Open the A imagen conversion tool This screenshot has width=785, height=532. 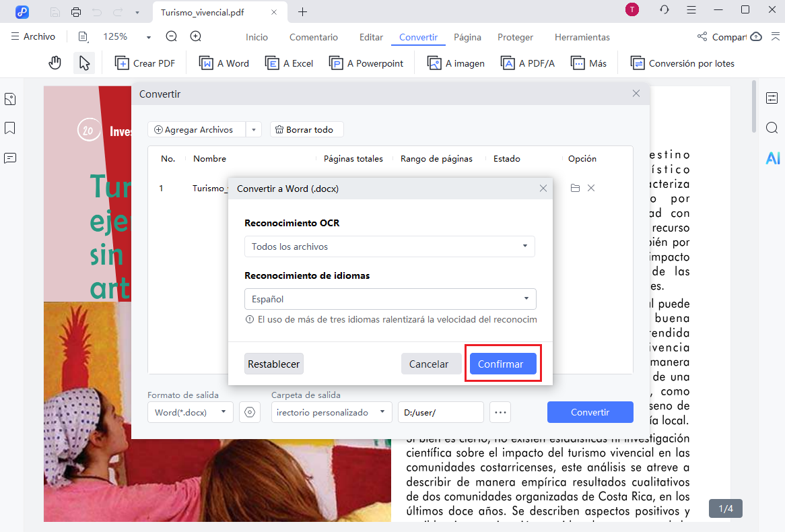(455, 62)
